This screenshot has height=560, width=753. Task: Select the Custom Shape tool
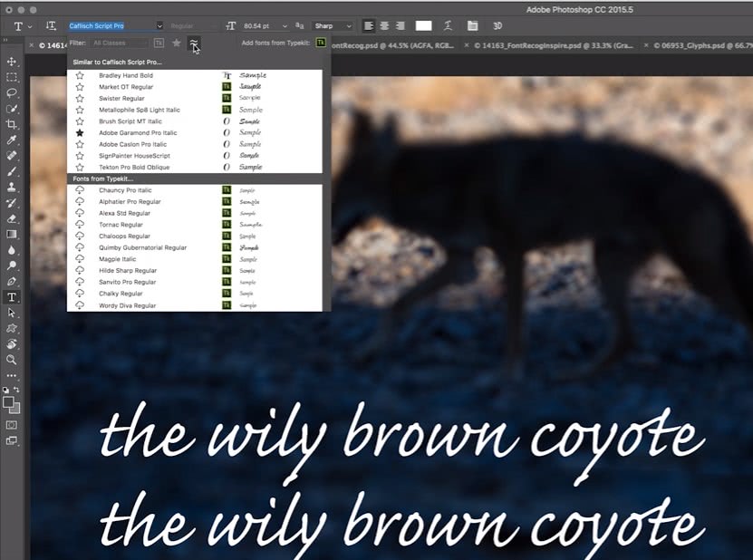[12, 329]
